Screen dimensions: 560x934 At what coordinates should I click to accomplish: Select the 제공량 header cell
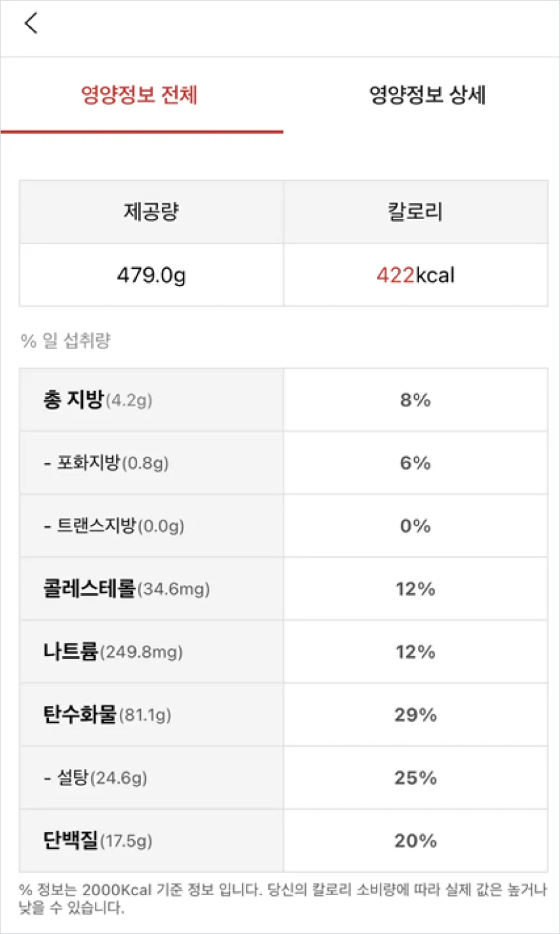pyautogui.click(x=152, y=212)
